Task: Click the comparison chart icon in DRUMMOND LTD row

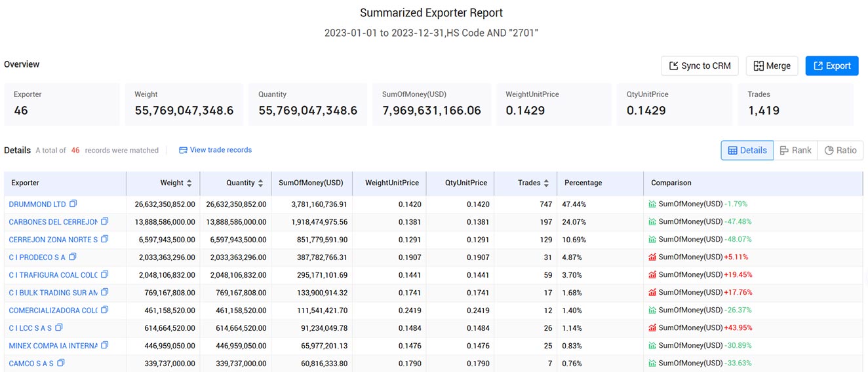Action: (x=652, y=204)
